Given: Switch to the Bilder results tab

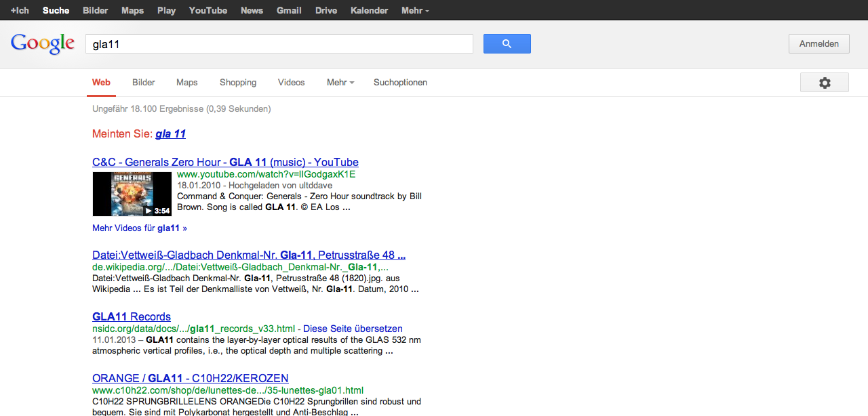Looking at the screenshot, I should [x=144, y=83].
